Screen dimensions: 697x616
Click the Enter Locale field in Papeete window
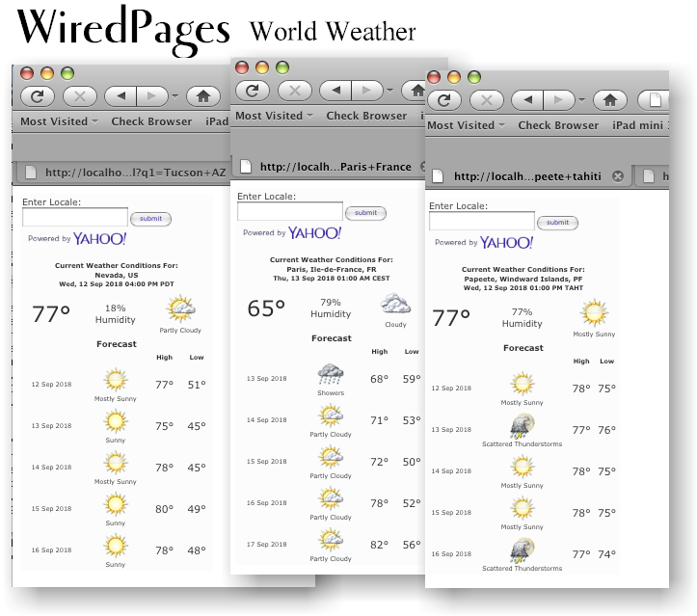click(482, 222)
